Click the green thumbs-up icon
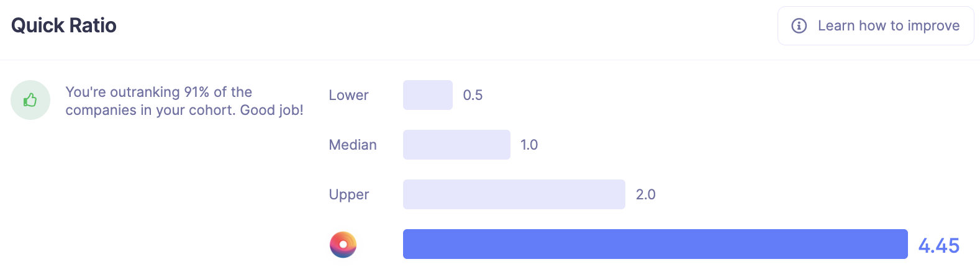The width and height of the screenshot is (980, 272). [30, 100]
